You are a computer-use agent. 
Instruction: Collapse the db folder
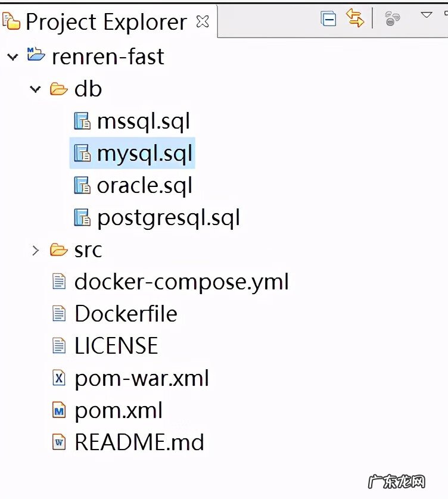click(35, 89)
